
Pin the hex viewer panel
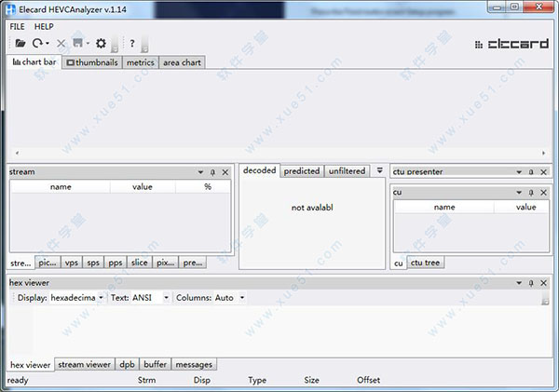531,283
